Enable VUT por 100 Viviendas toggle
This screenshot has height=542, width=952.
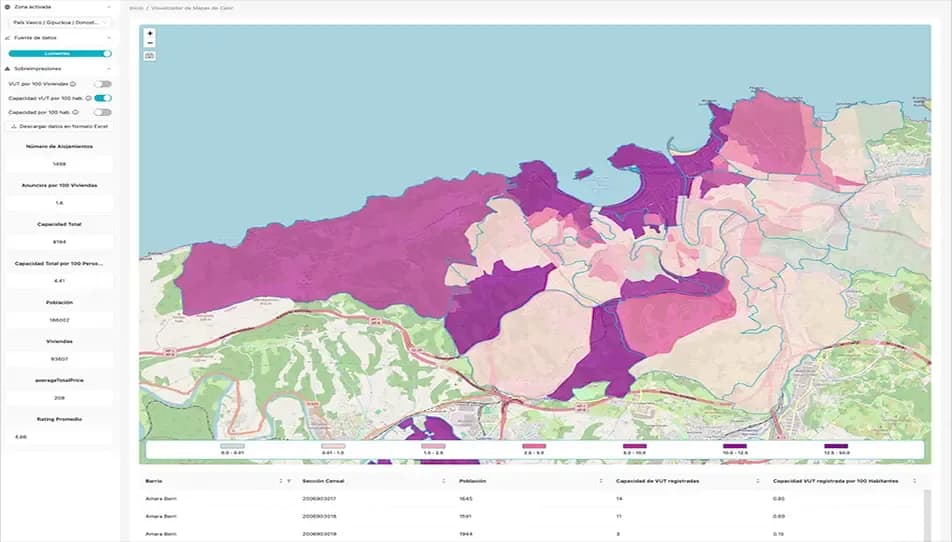click(x=103, y=84)
